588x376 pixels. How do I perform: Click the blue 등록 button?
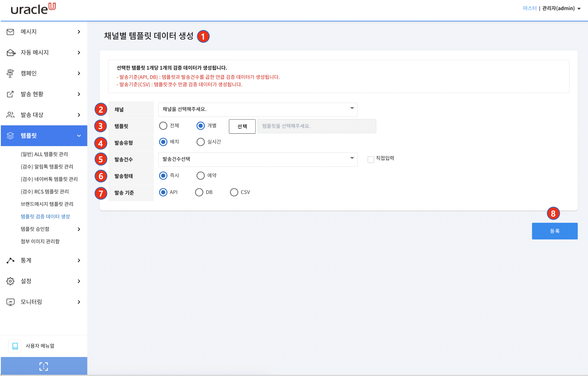coord(554,231)
